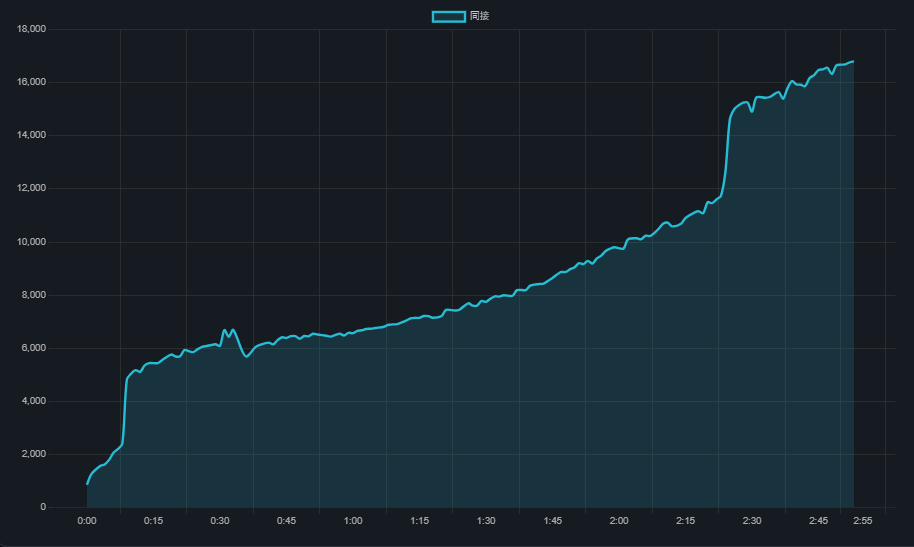Click the 16,000 y-axis label
Image resolution: width=914 pixels, height=547 pixels.
click(31, 82)
